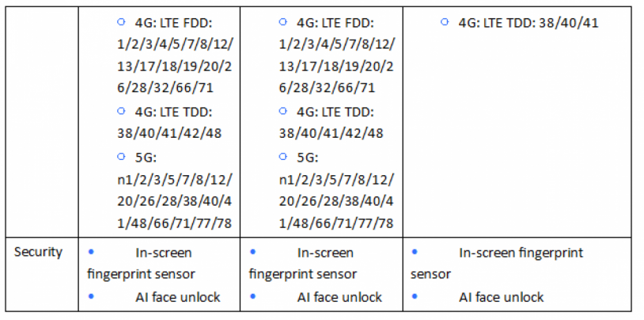Click In-screen fingerprint sensor text in right column

pyautogui.click(x=521, y=253)
